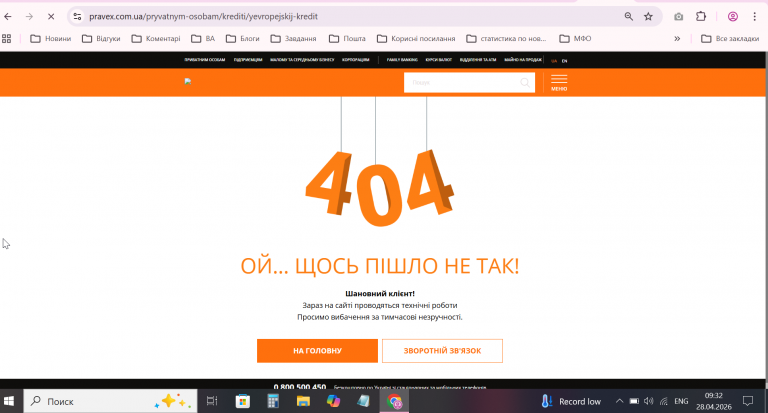Click the НА ГОЛОВНУ button

pos(317,351)
